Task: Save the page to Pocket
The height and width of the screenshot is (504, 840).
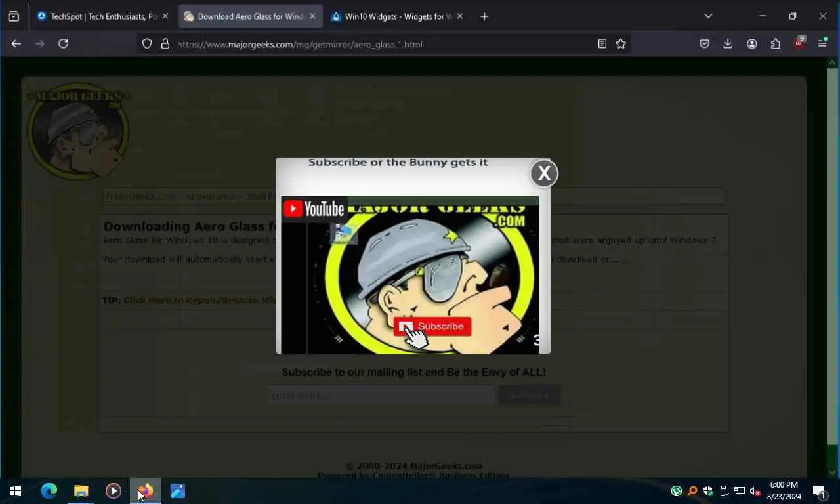Action: [704, 44]
